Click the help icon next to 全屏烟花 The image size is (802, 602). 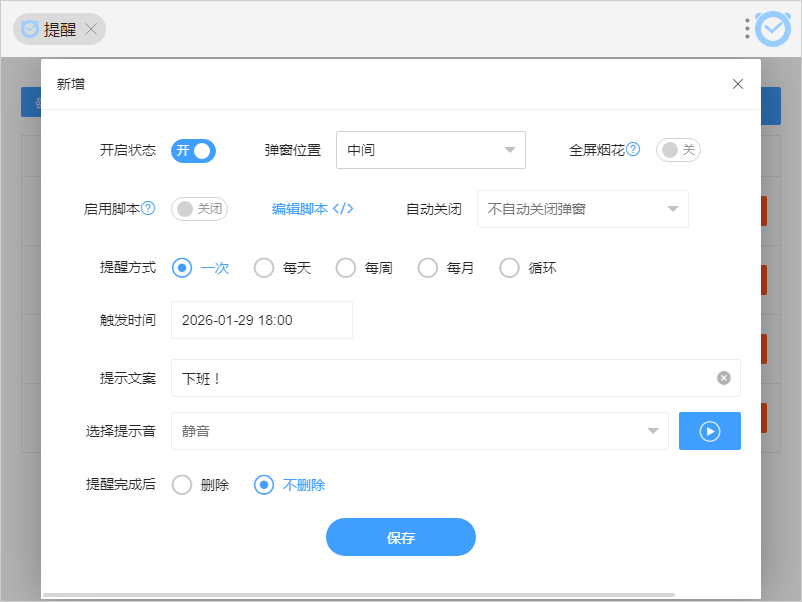coord(633,150)
